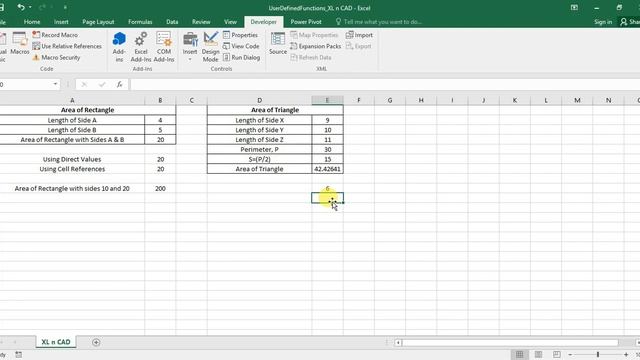Select cell containing 200
Screen dimensions: 640x360
pyautogui.click(x=160, y=189)
